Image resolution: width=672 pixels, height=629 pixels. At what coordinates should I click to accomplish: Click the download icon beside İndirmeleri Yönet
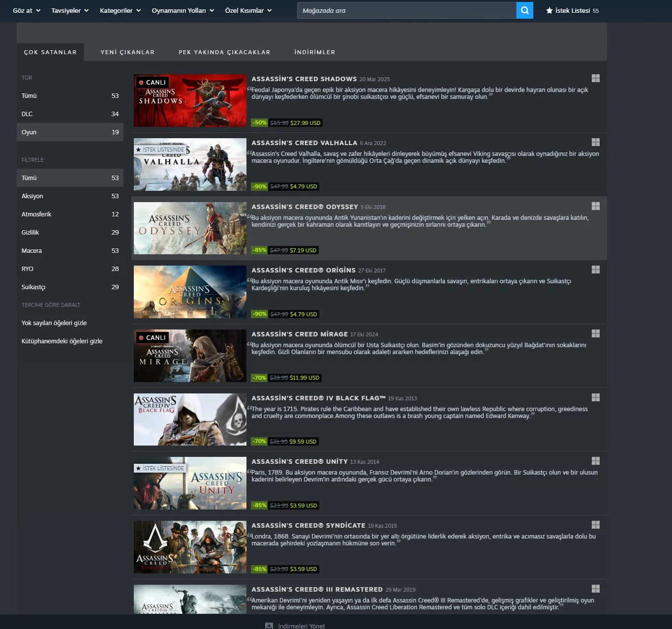pyautogui.click(x=269, y=626)
